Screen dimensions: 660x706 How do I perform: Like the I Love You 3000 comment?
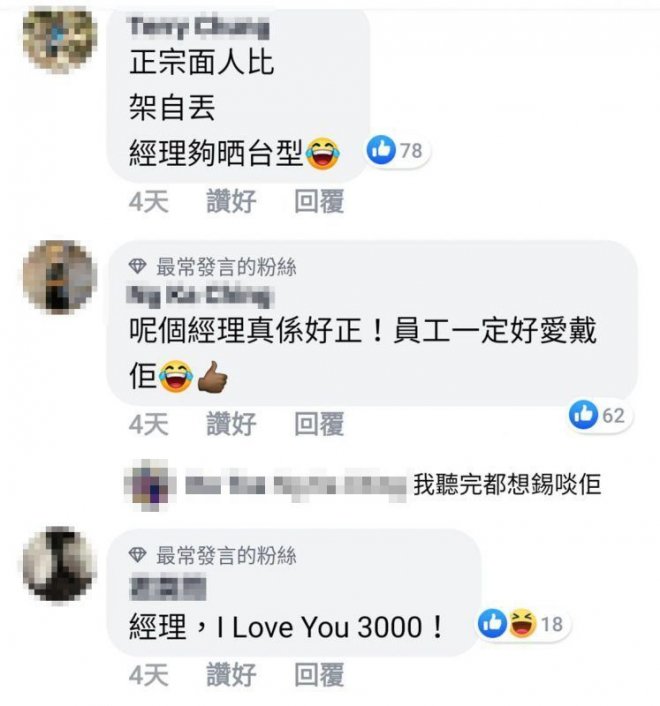click(x=231, y=674)
